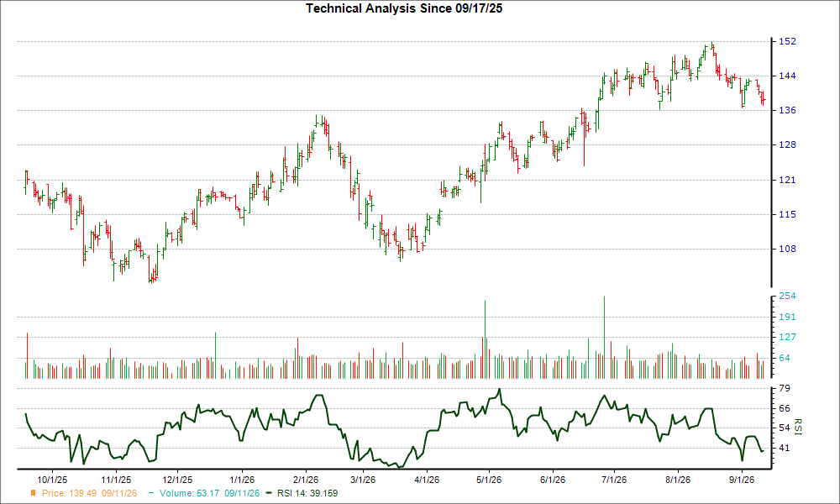Image resolution: width=840 pixels, height=504 pixels.
Task: Click the 3/1/26 date label
Action: (x=363, y=480)
